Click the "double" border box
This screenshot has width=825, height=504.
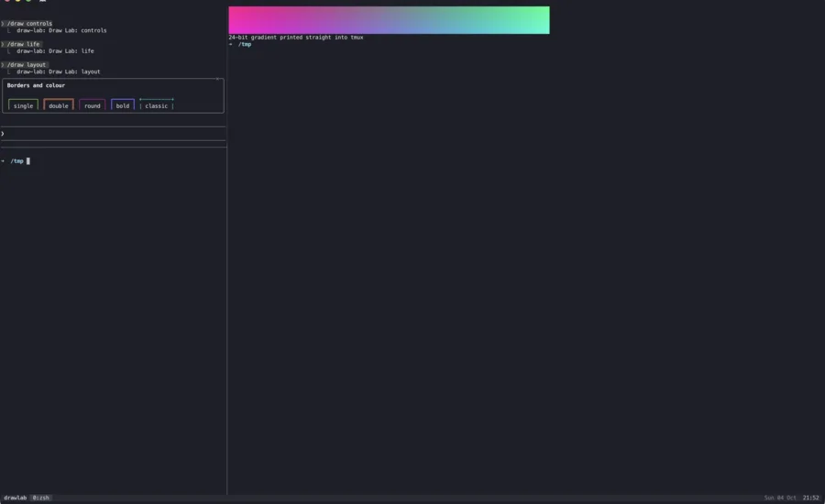pyautogui.click(x=59, y=104)
